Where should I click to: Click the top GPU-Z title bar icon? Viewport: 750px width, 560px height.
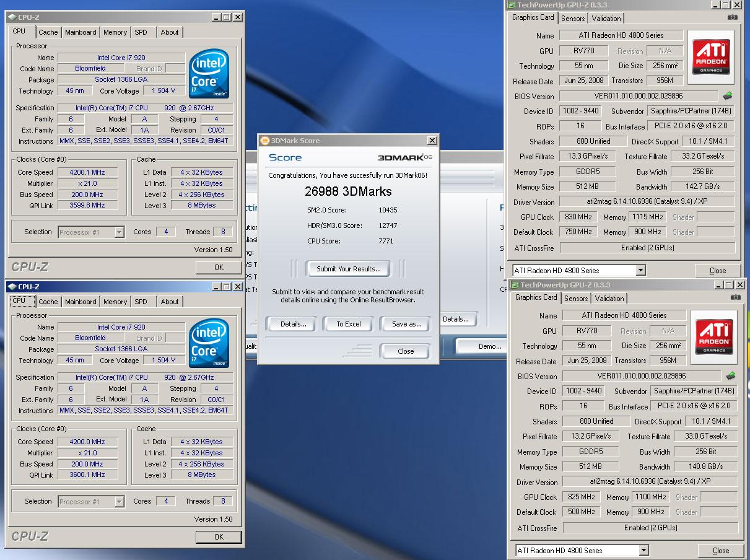pyautogui.click(x=512, y=5)
